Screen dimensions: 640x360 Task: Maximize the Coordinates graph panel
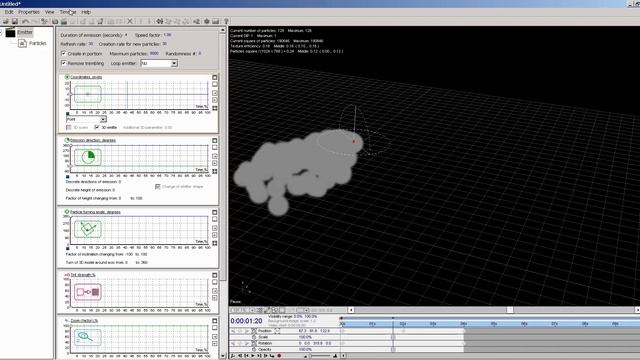point(215,77)
